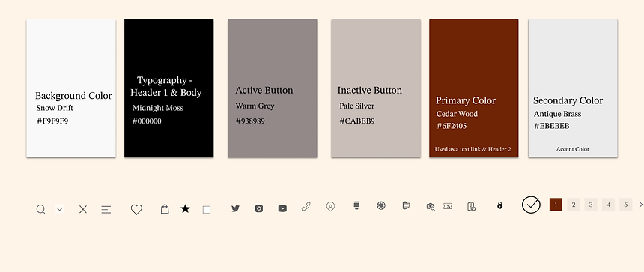Click the black padlock icon
The image size is (644, 272).
pyautogui.click(x=499, y=205)
